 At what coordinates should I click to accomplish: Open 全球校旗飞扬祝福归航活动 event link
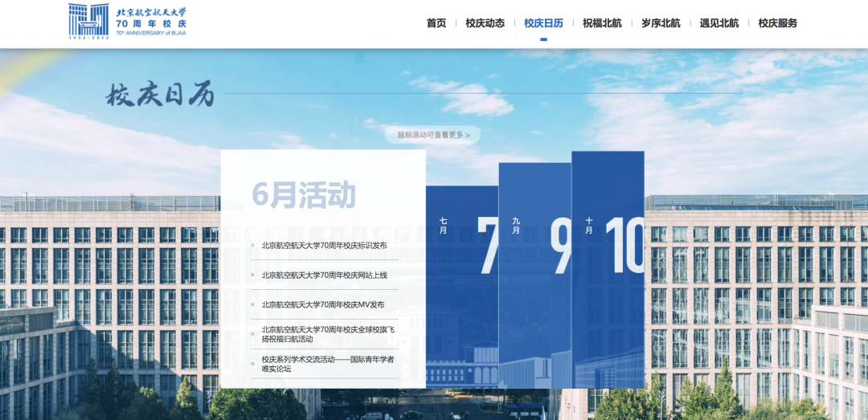327,334
